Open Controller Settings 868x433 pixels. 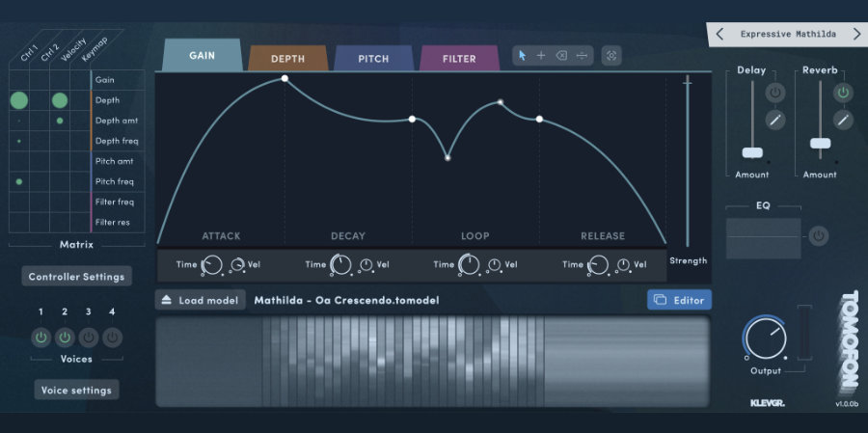pos(77,277)
